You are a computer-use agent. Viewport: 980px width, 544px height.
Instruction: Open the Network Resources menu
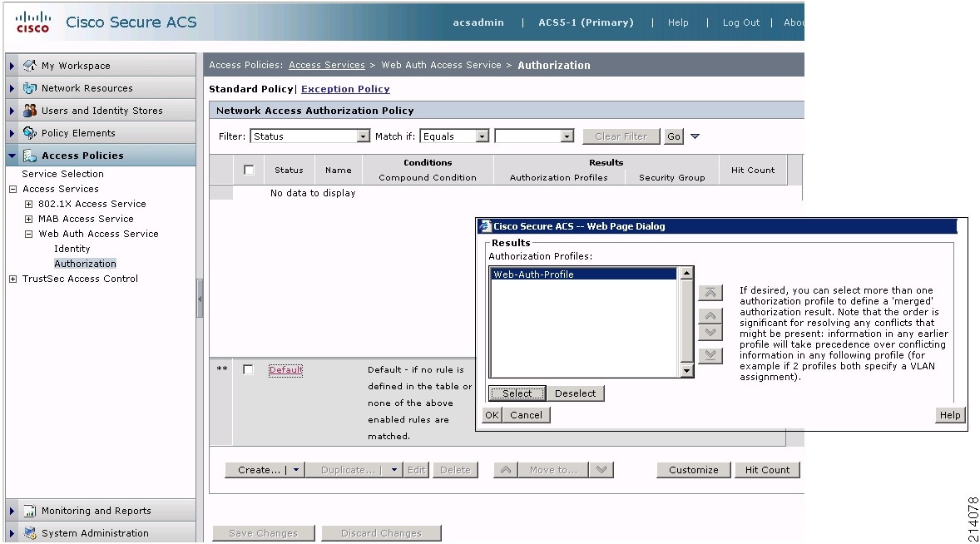coord(101,88)
